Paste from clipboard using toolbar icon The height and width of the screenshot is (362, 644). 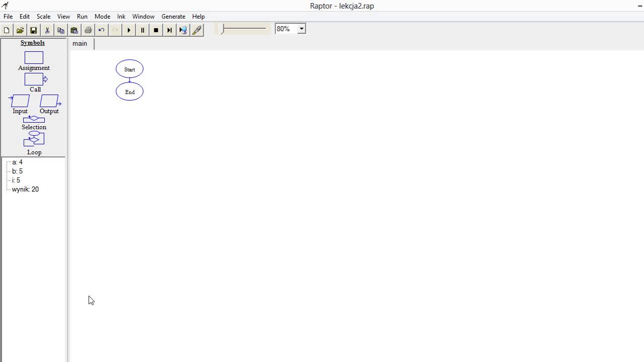coord(74,30)
